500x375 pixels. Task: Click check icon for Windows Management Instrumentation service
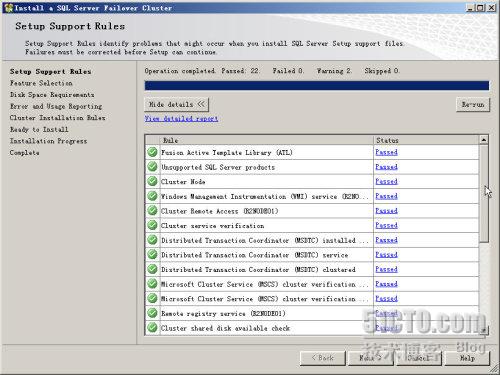[152, 196]
